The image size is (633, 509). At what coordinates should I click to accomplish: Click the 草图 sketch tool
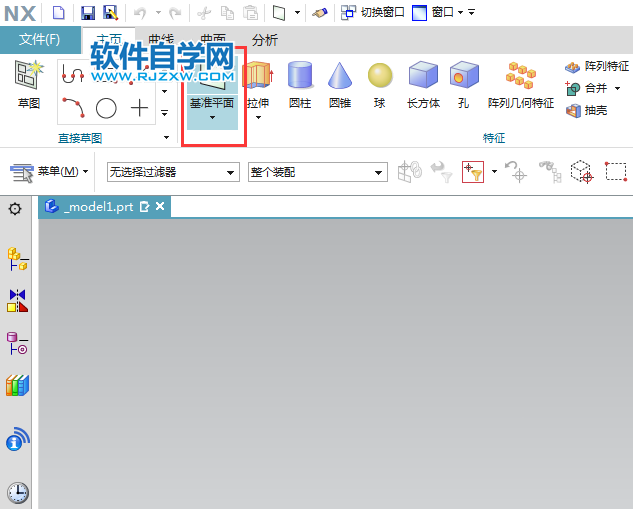pyautogui.click(x=28, y=85)
